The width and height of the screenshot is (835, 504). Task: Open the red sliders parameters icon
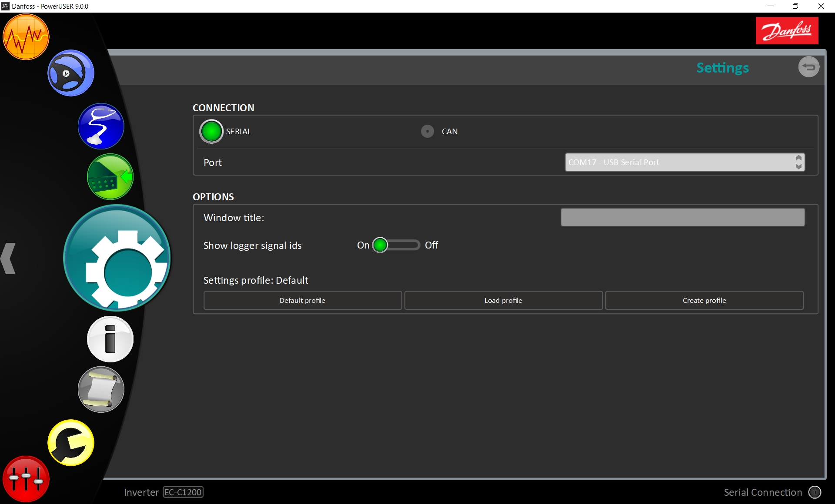click(26, 479)
